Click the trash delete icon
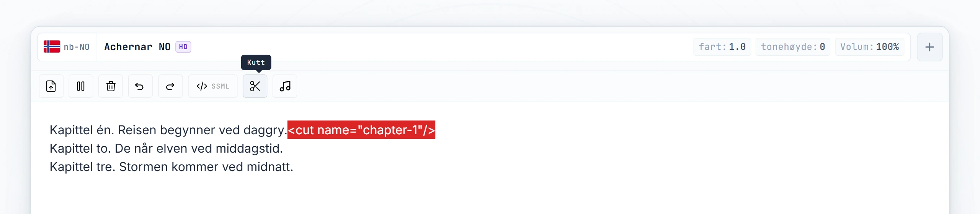980x214 pixels. pos(111,86)
